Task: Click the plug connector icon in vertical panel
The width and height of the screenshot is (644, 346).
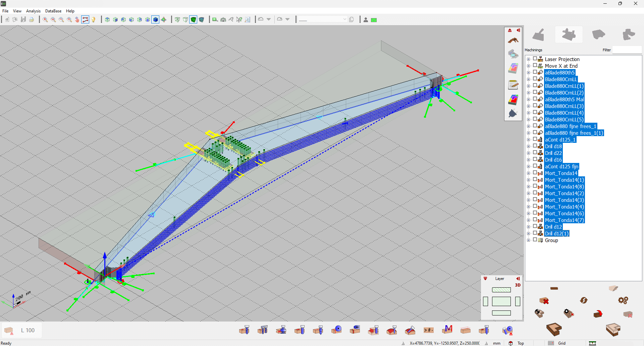Action: tap(513, 114)
